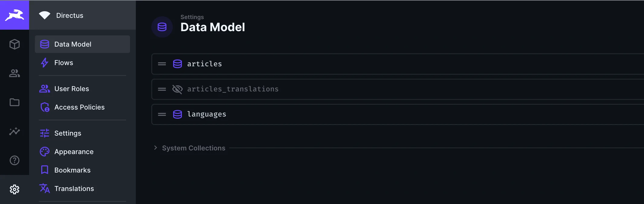
Task: Toggle hidden eye icon on articles_translations
Action: tap(177, 89)
